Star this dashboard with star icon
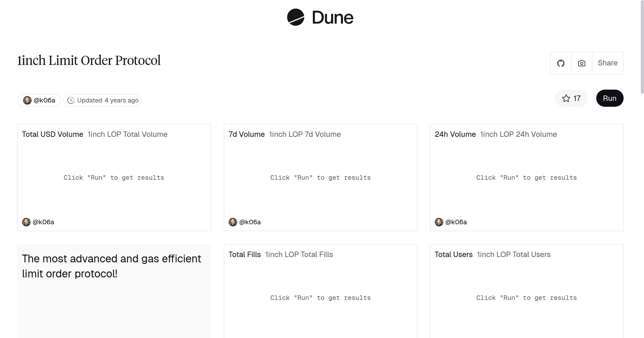The width and height of the screenshot is (644, 338). [x=566, y=98]
